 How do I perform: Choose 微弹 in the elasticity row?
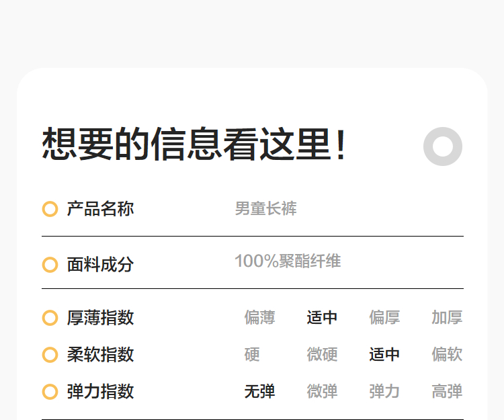click(x=322, y=391)
